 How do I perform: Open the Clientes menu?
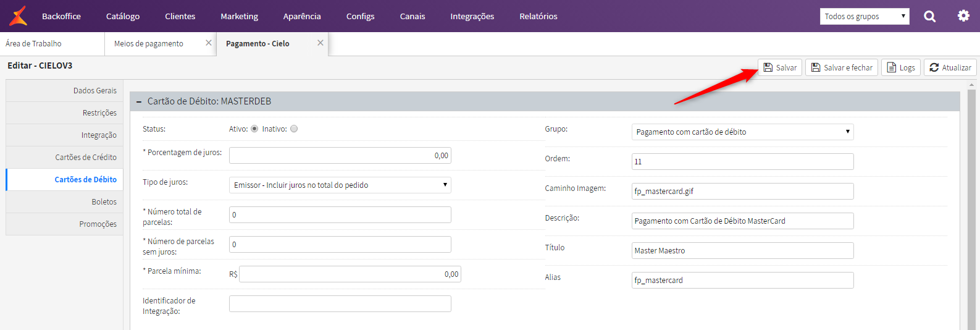[x=180, y=16]
